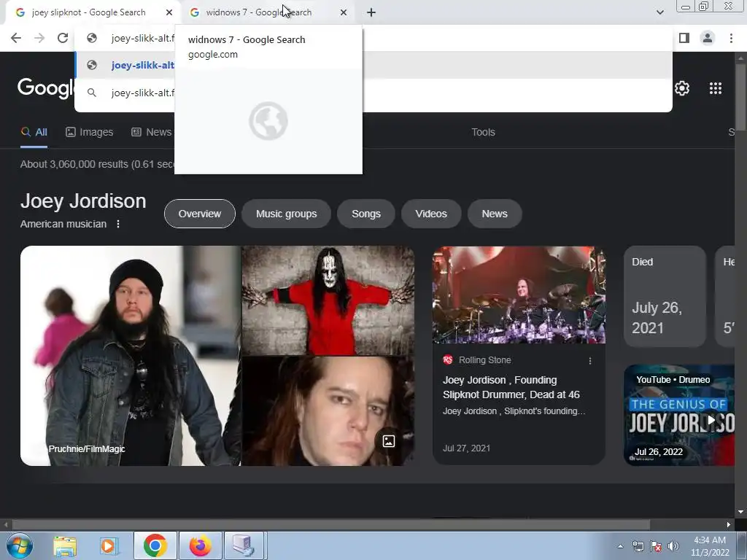Open the masked red jumpsuit image
The image size is (747, 560).
tap(328, 300)
